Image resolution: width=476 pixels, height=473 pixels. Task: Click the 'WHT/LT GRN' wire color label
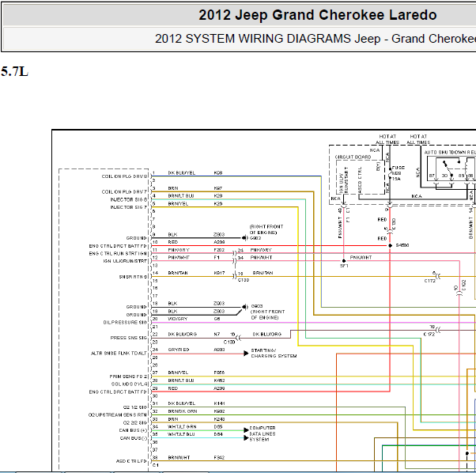pos(182,426)
